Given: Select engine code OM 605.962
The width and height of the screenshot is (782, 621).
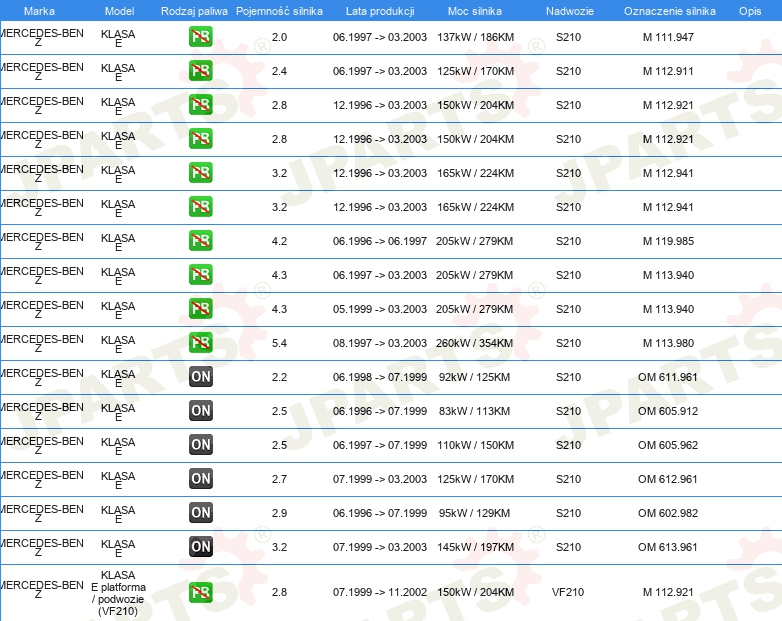Looking at the screenshot, I should (668, 444).
